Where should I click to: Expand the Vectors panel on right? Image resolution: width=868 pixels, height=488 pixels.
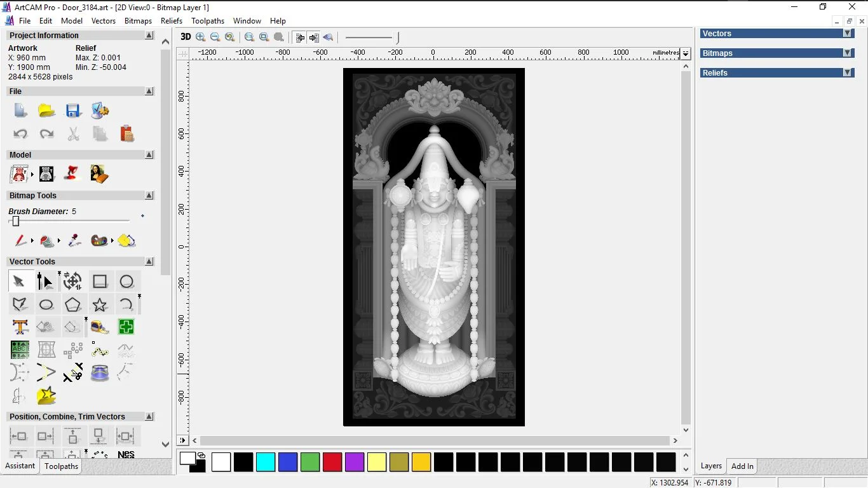pyautogui.click(x=847, y=34)
